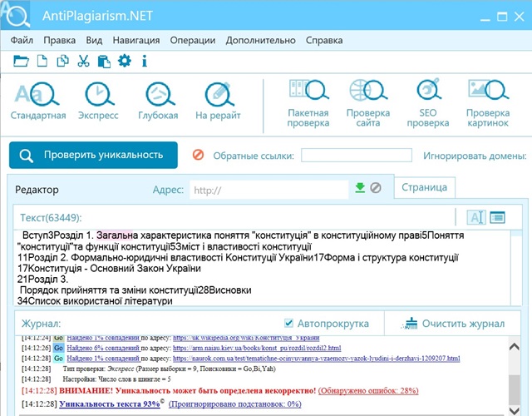Open the Справка menu
The width and height of the screenshot is (532, 416).
(x=324, y=41)
